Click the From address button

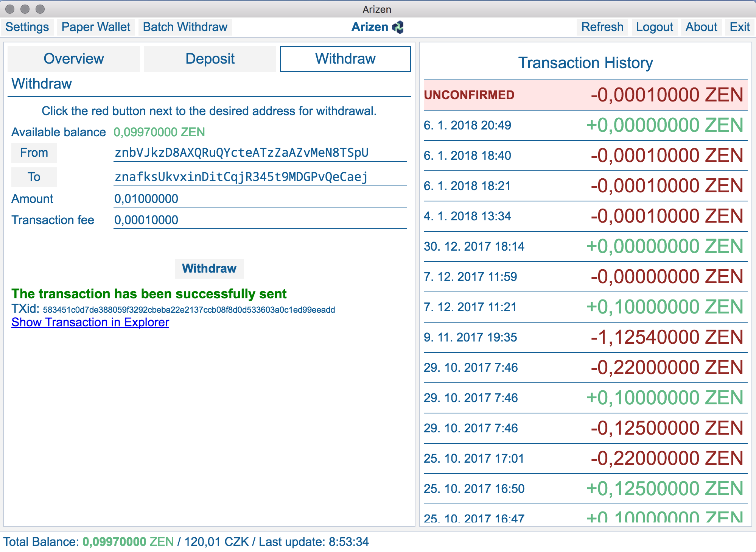point(34,153)
